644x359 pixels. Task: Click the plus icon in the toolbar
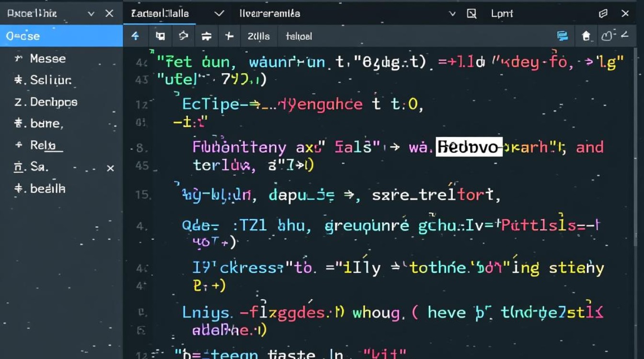pos(230,36)
